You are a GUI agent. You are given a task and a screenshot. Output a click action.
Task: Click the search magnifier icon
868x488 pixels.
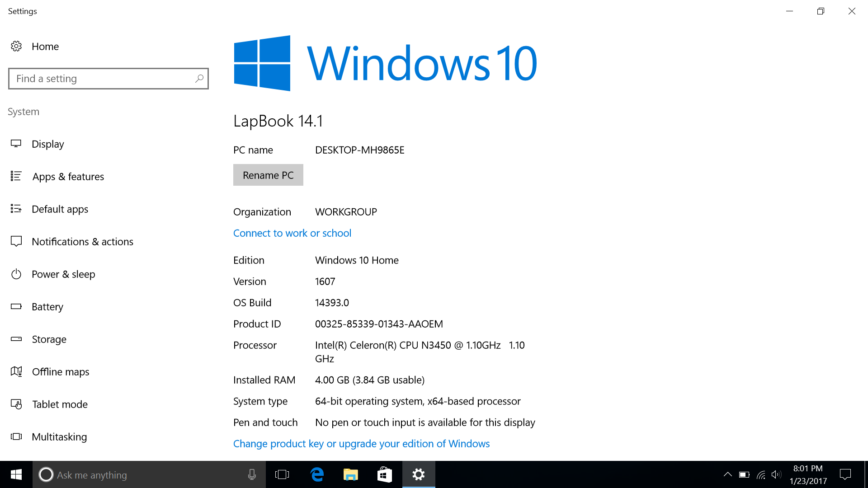pyautogui.click(x=199, y=79)
